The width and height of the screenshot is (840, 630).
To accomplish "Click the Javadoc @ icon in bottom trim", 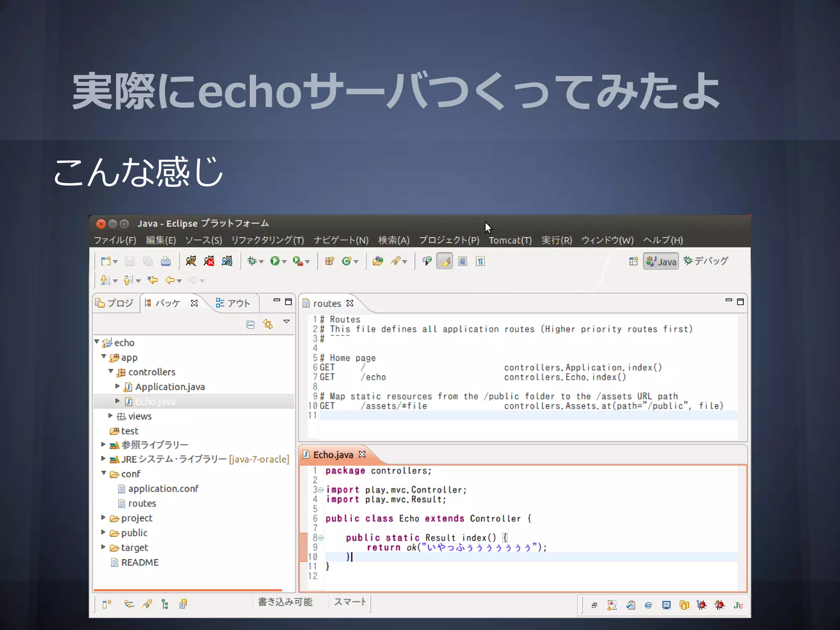I will click(x=648, y=605).
